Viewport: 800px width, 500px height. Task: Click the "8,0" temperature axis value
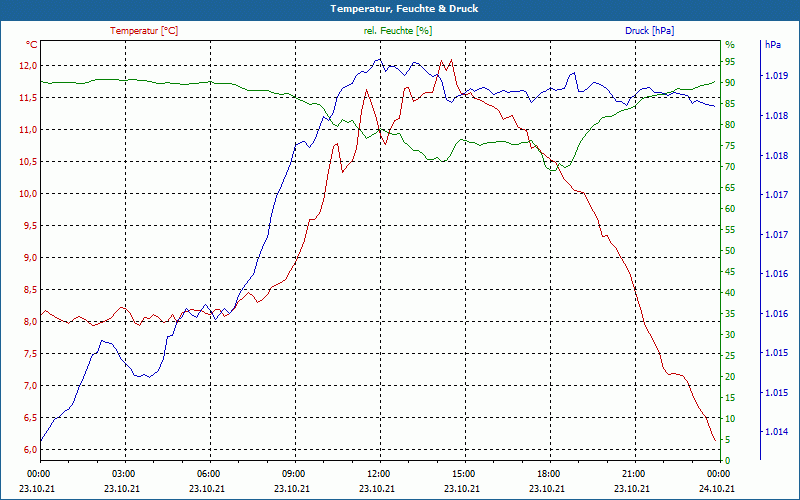[30, 322]
